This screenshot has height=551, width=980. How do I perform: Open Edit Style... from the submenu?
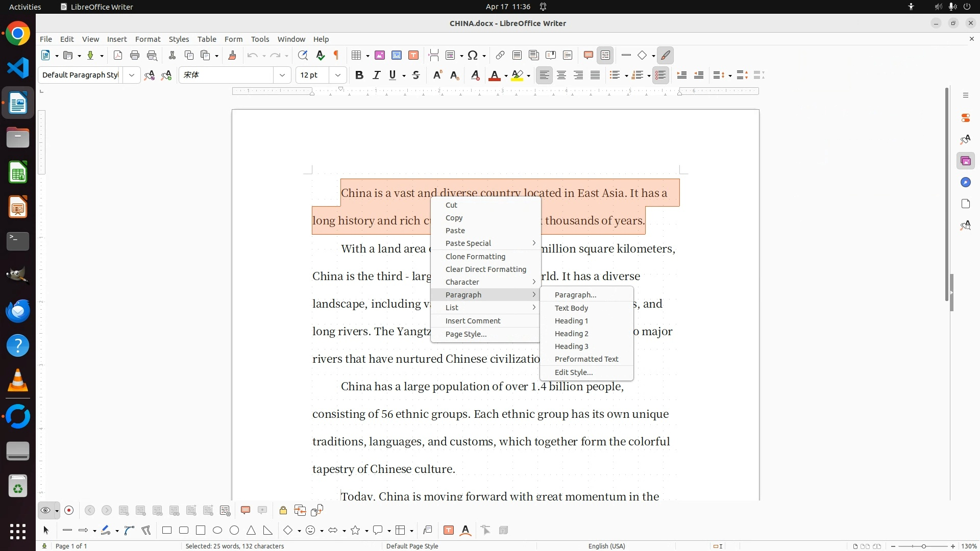click(573, 372)
